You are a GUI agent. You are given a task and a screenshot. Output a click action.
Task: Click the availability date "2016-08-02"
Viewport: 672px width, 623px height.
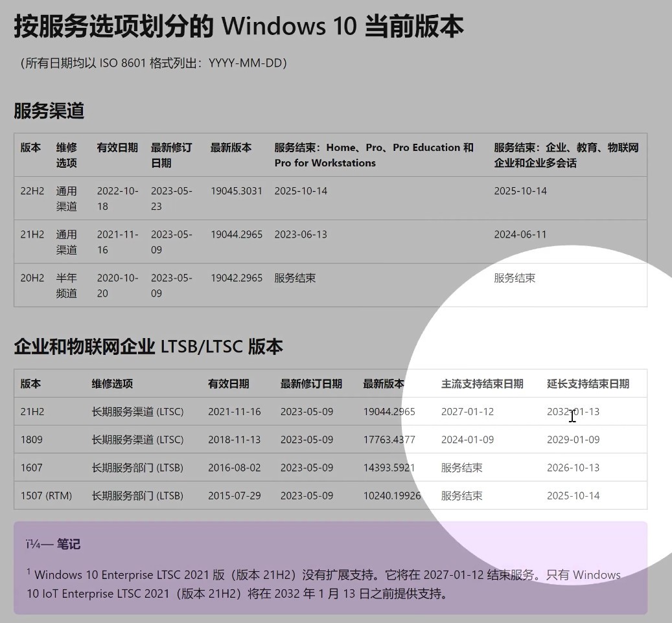coord(235,468)
